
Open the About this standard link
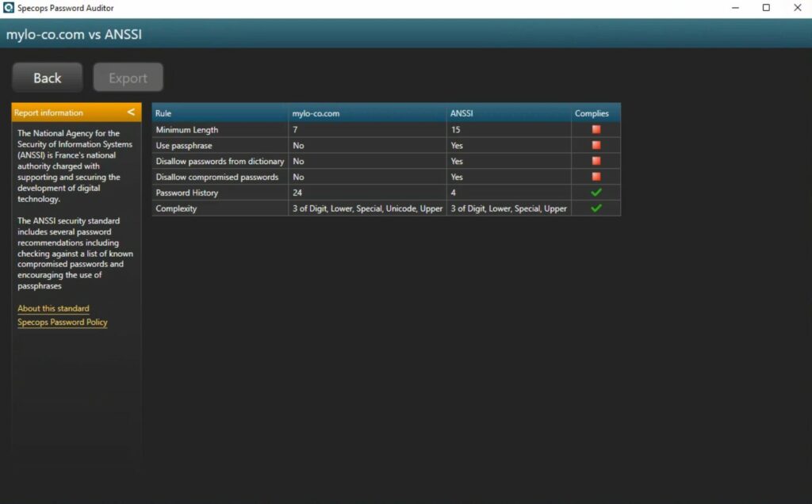[x=53, y=308]
